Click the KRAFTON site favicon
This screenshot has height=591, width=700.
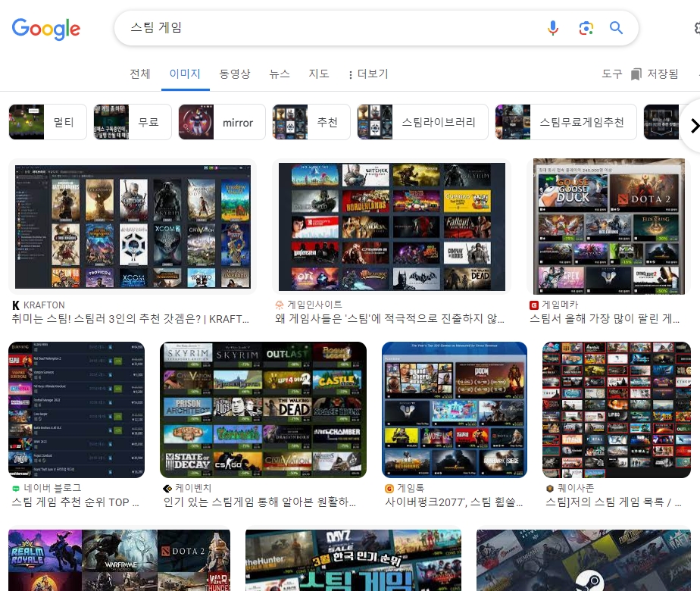[16, 305]
